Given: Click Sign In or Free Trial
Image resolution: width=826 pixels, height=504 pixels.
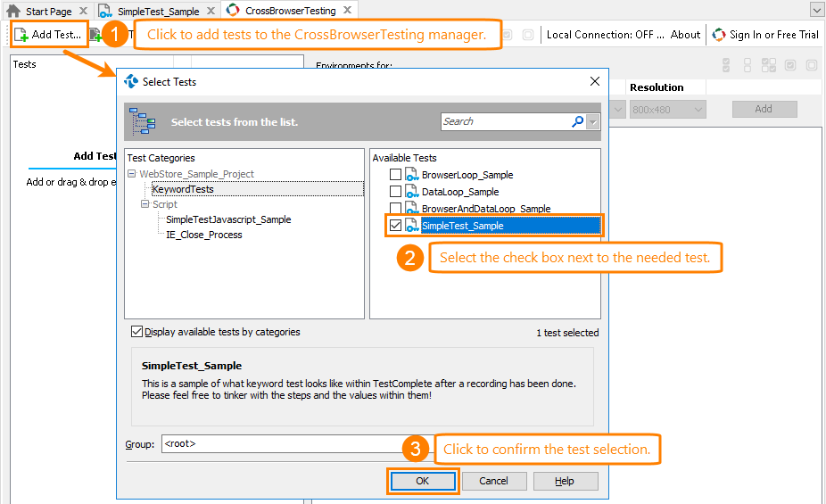Looking at the screenshot, I should pos(774,35).
